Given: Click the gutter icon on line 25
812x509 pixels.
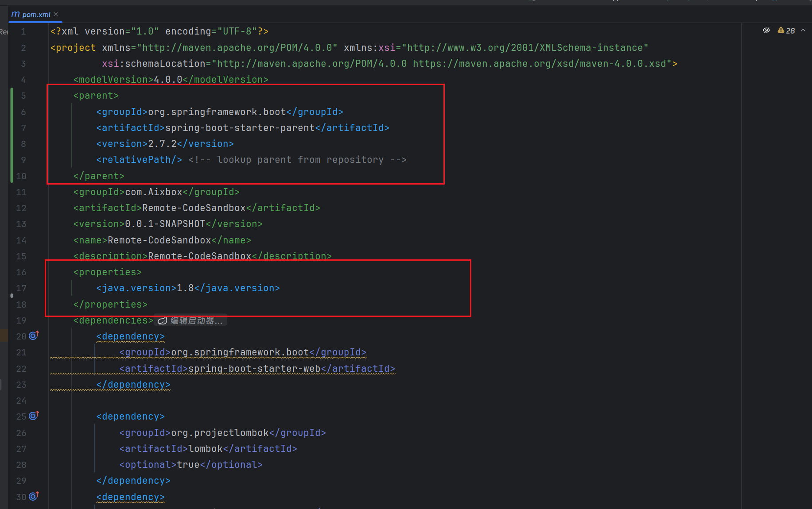Looking at the screenshot, I should point(34,416).
